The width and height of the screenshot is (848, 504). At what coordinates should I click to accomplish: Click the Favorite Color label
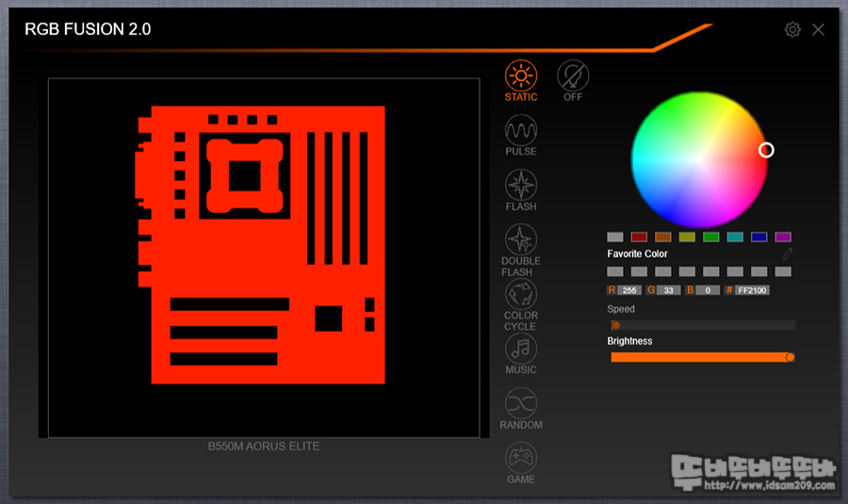[637, 253]
